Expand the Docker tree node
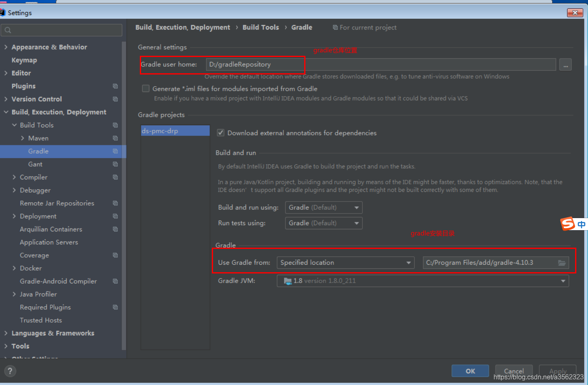This screenshot has width=588, height=385. (x=14, y=268)
